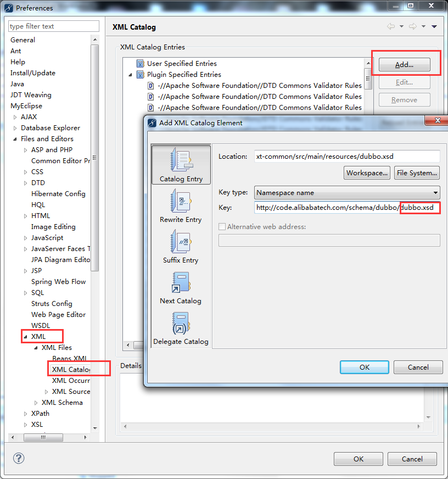The image size is (448, 479).
Task: Click Cancel in the Preferences window
Action: (x=412, y=459)
